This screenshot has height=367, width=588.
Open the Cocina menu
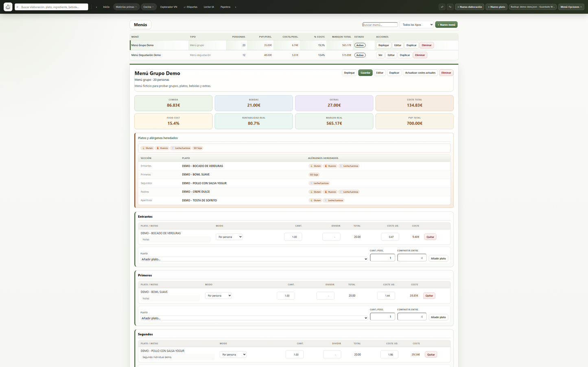149,7
